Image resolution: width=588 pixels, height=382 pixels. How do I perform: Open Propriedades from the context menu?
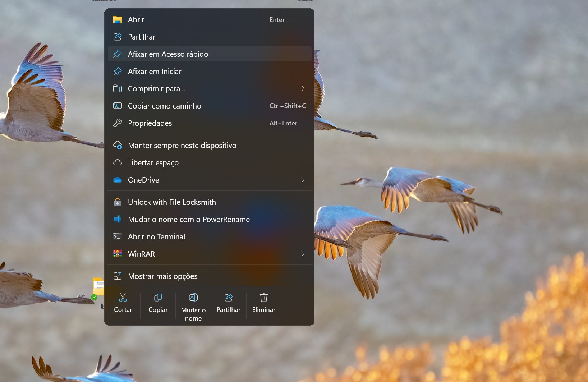point(150,123)
